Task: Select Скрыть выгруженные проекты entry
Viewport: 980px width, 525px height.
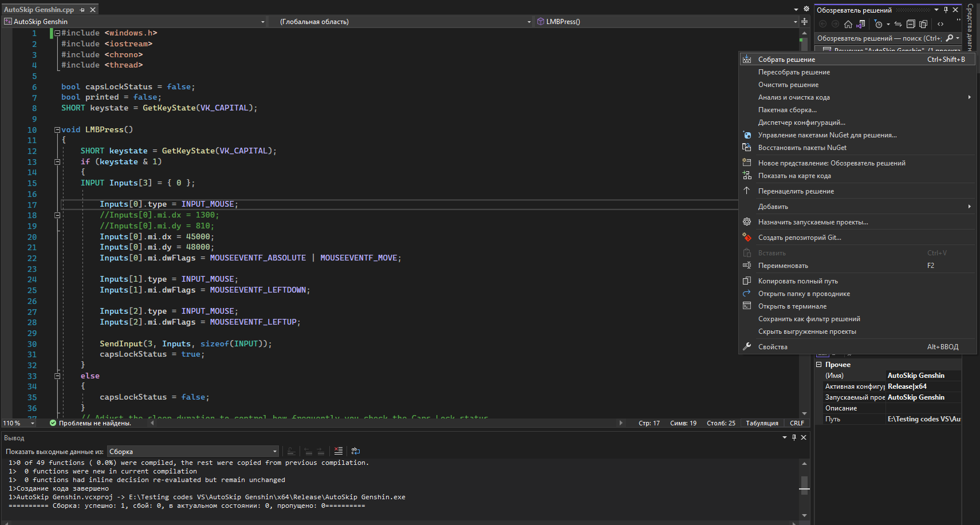Action: coord(857,331)
